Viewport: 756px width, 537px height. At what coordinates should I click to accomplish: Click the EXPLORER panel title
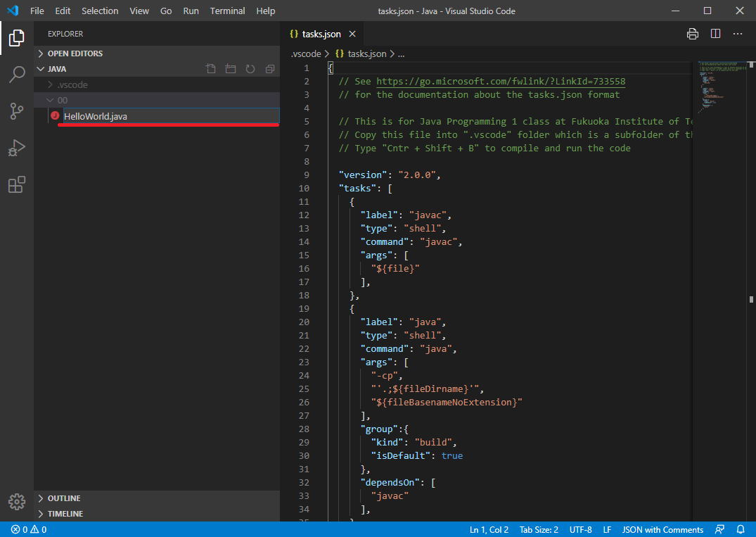65,34
